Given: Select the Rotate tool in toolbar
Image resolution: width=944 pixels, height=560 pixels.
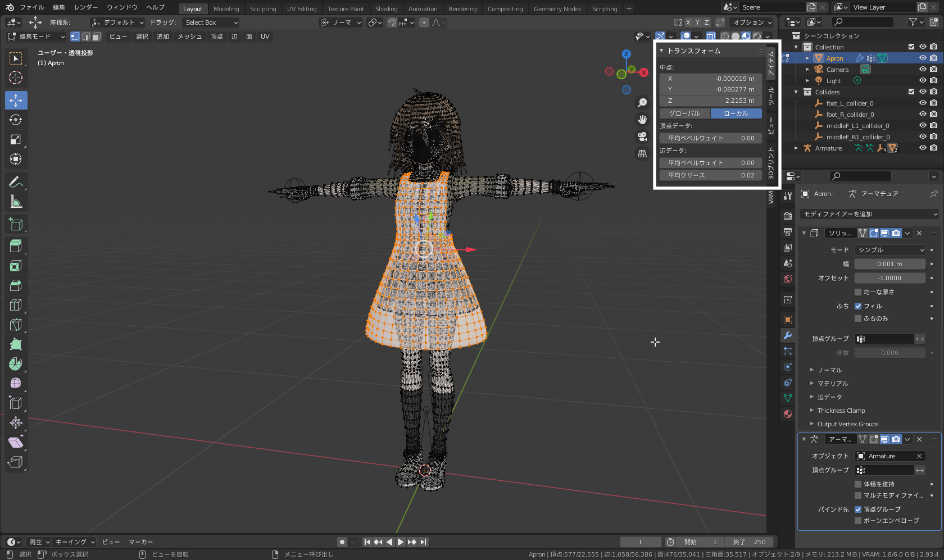Looking at the screenshot, I should click(x=16, y=120).
